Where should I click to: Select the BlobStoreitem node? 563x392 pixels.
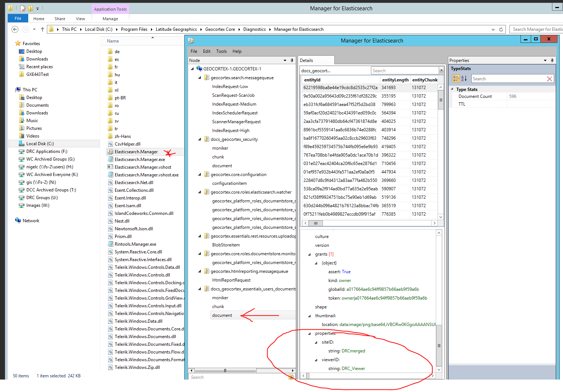pos(226,245)
